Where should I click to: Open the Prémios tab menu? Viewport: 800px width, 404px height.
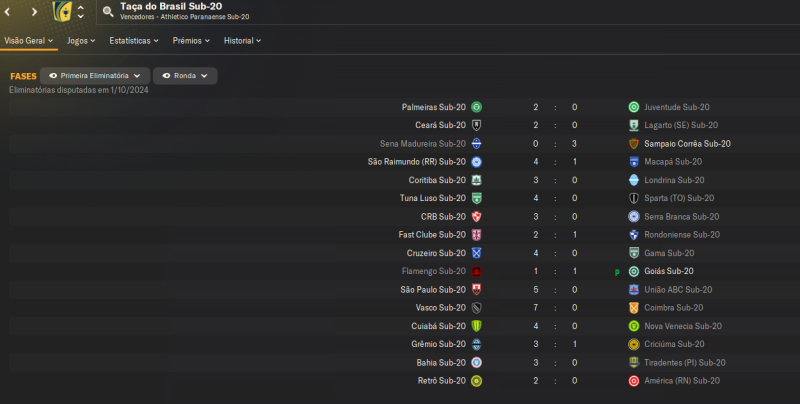[192, 41]
